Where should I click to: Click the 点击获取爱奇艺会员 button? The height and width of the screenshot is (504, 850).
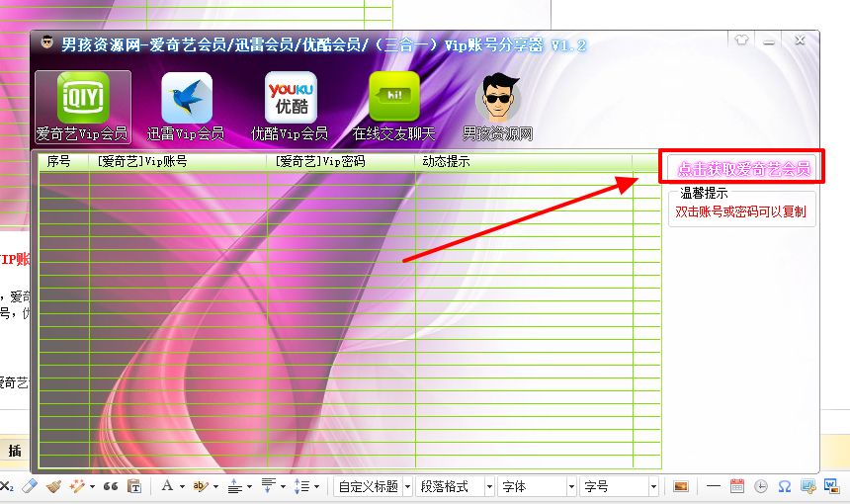(x=742, y=169)
